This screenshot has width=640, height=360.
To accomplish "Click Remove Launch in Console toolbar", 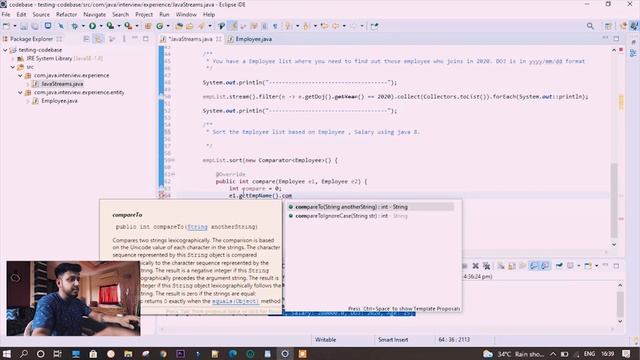I will pyautogui.click(x=476, y=266).
